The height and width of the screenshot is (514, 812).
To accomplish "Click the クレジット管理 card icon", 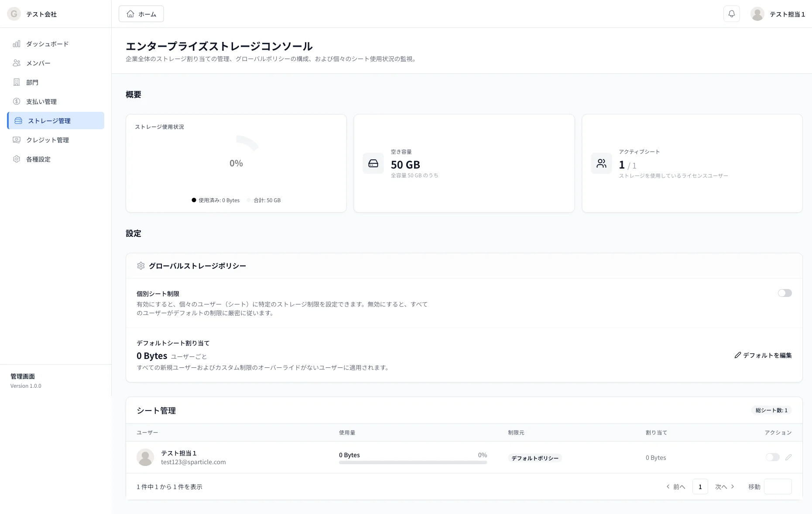I will (x=17, y=140).
